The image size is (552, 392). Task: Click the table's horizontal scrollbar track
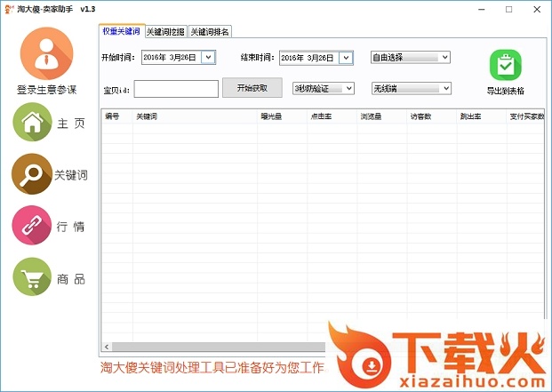coord(219,347)
